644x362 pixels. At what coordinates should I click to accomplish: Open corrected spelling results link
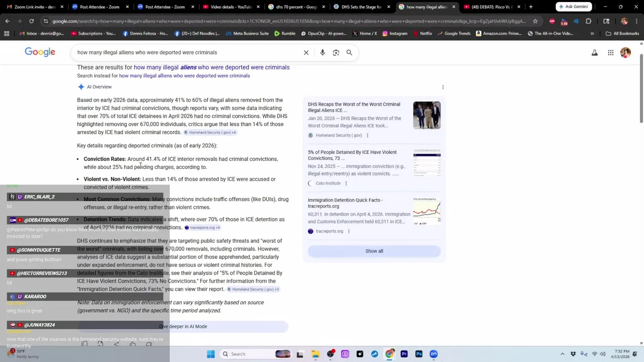(211, 67)
